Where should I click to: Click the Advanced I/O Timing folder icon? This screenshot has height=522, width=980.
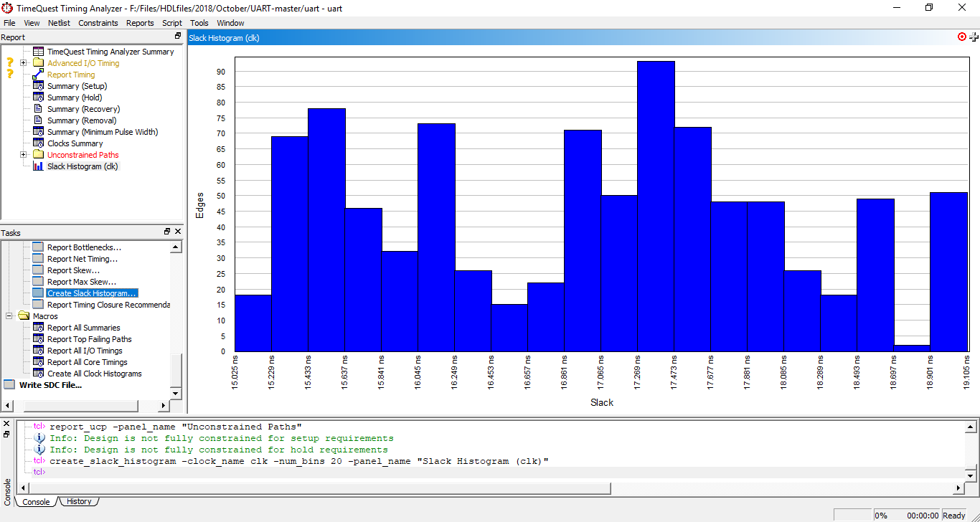[x=39, y=63]
